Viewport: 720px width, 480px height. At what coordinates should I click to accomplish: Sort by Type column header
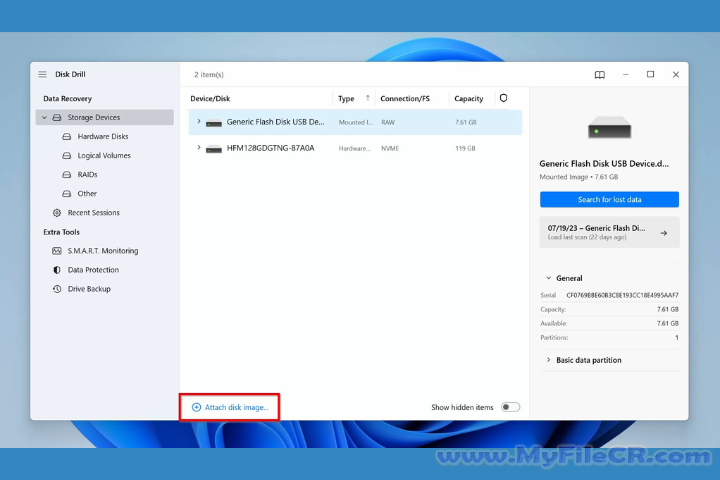point(346,99)
